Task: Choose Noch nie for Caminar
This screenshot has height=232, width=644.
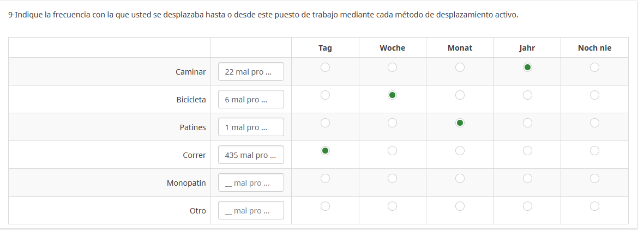Action: click(594, 68)
